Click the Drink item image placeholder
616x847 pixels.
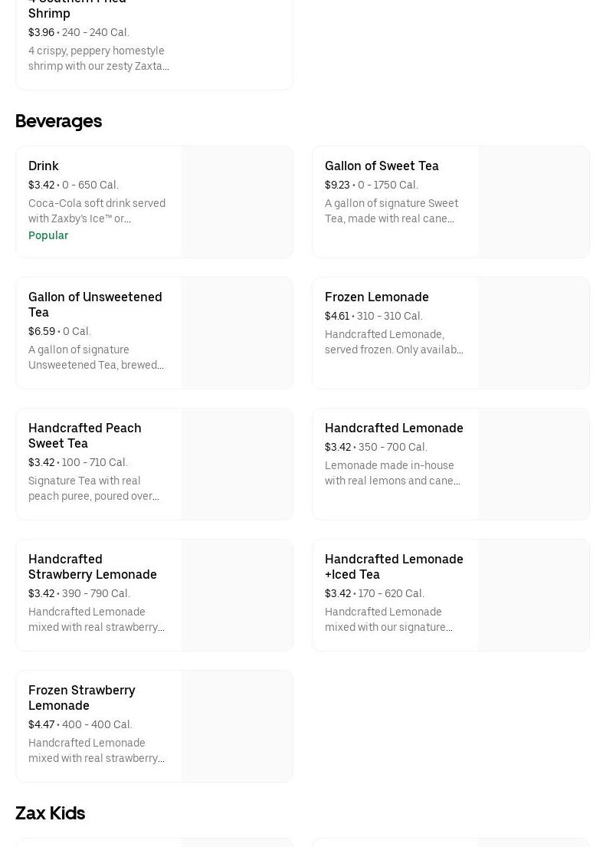[x=237, y=202]
